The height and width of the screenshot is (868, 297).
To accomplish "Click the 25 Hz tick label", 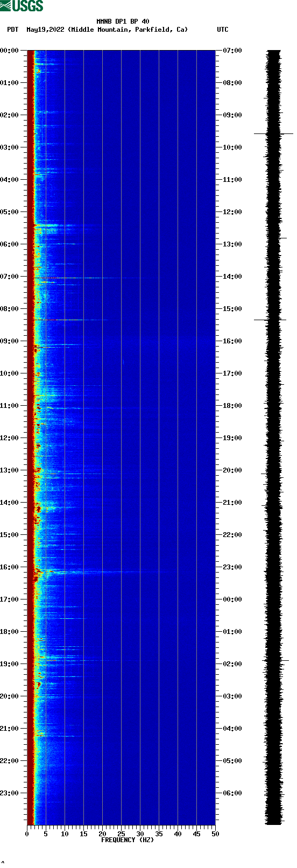I will 121,834.
